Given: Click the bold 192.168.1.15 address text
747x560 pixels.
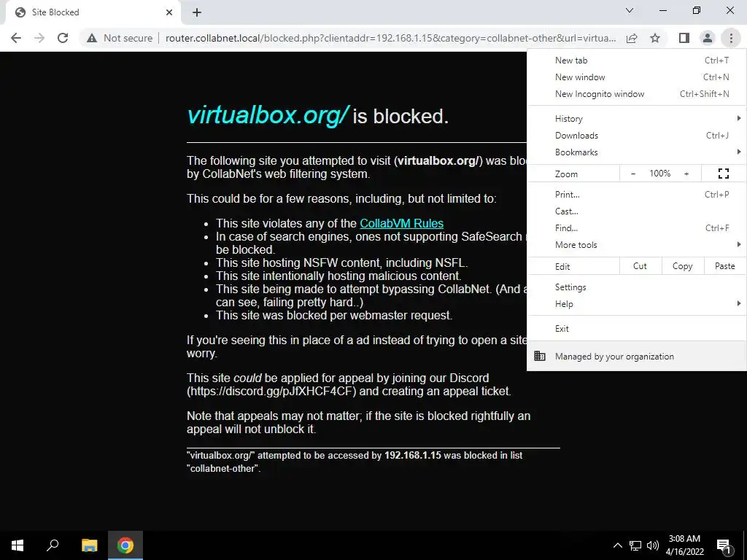Looking at the screenshot, I should coord(413,455).
